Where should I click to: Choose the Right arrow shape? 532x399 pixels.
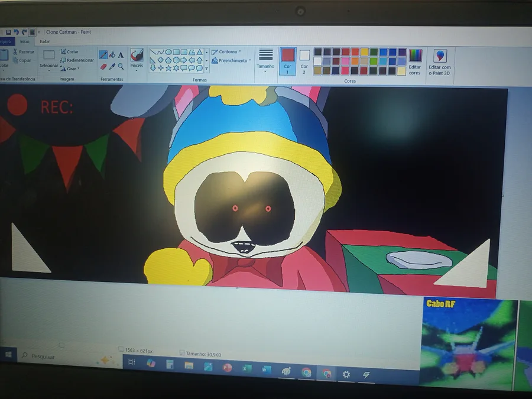point(184,60)
